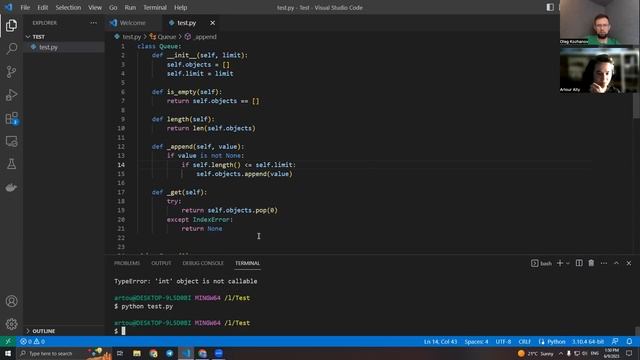Click the 'Type here to search' taskbar box
This screenshot has height=360, width=640.
coord(52,353)
